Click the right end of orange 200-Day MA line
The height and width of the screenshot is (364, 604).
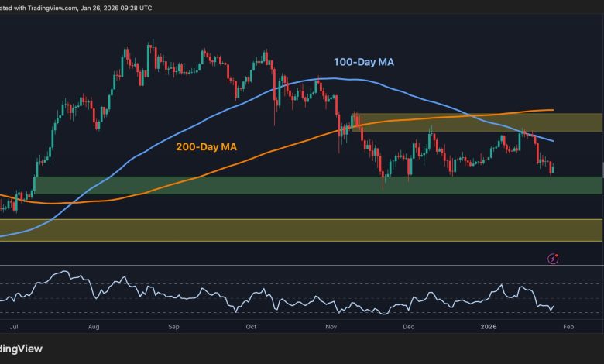(551, 110)
